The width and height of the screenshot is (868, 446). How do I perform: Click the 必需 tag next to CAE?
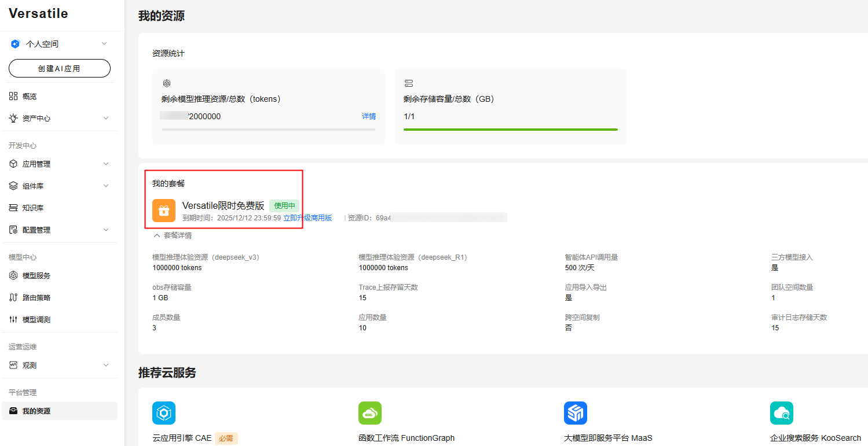pyautogui.click(x=226, y=438)
